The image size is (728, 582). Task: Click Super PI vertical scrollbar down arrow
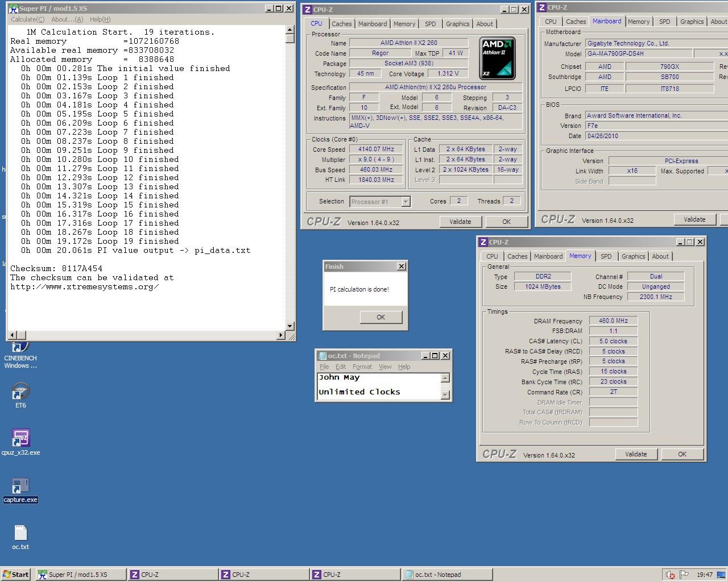[x=290, y=326]
